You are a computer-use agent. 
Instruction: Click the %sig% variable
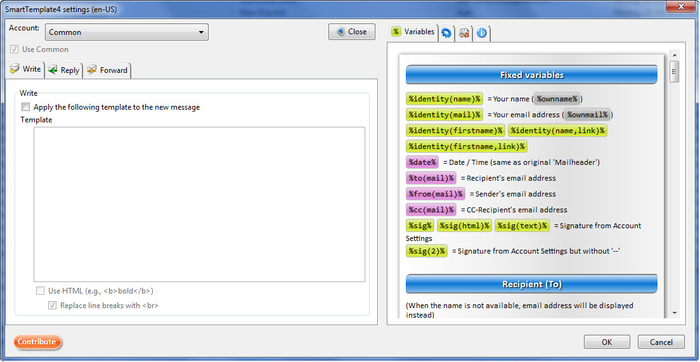420,226
